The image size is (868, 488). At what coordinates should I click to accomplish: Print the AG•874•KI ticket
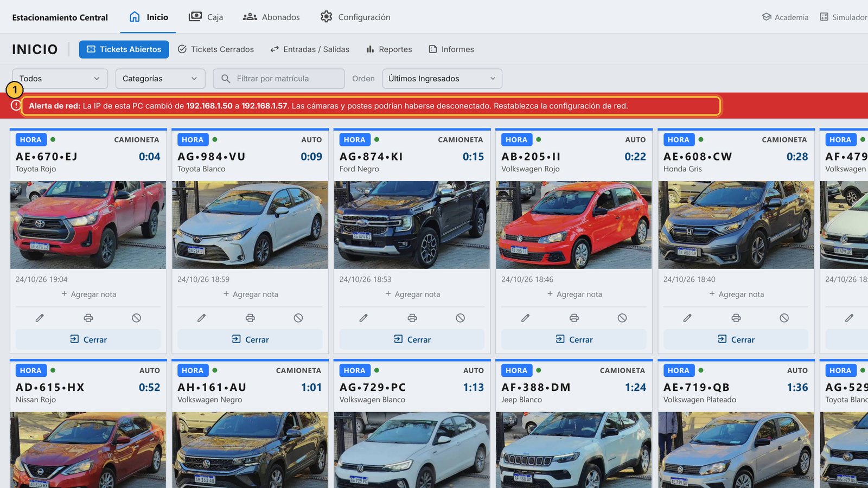point(412,318)
